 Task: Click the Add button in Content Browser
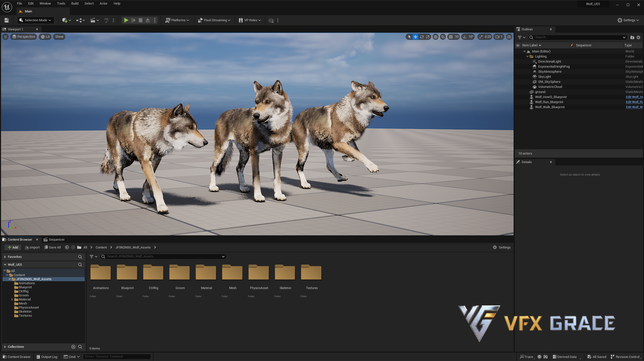coord(13,248)
